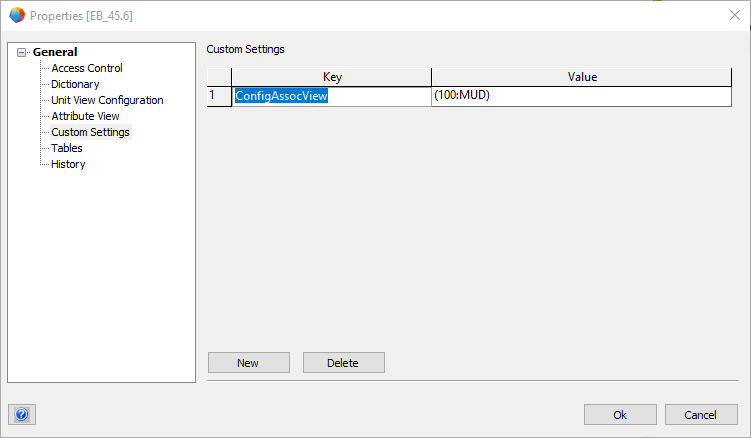Click the application icon in title bar
The image size is (751, 438).
point(16,15)
